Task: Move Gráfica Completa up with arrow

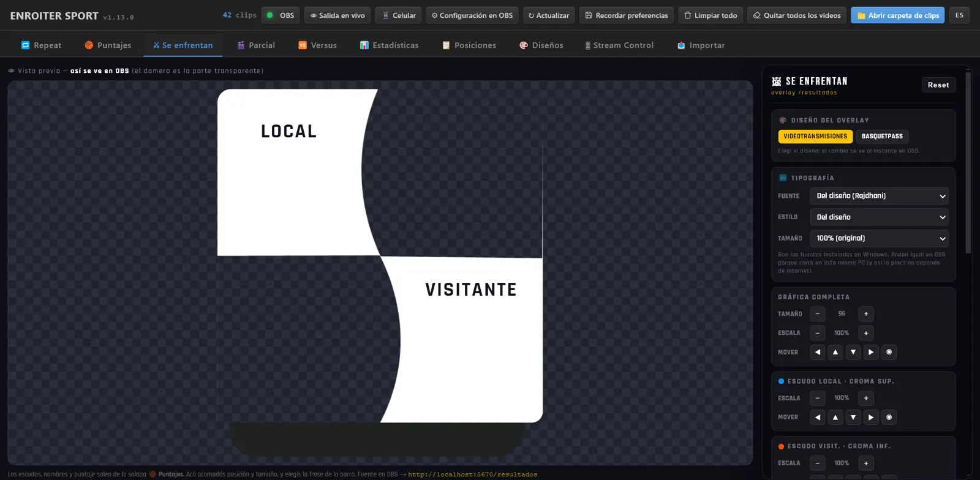Action: [x=835, y=352]
